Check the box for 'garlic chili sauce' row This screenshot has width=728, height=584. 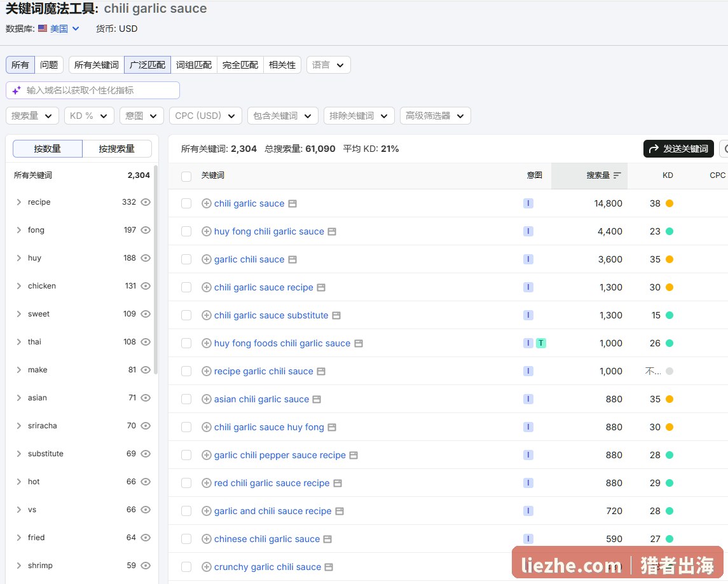coord(186,259)
